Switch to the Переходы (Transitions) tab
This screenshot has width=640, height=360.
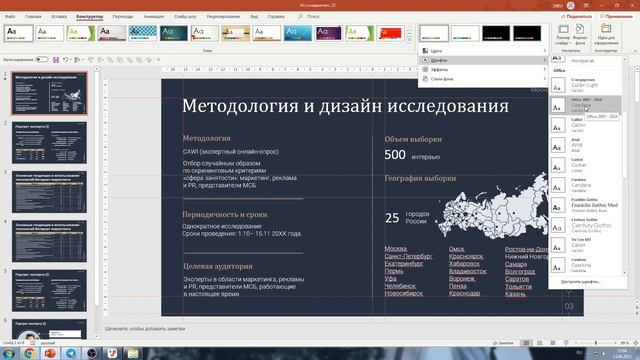click(123, 16)
